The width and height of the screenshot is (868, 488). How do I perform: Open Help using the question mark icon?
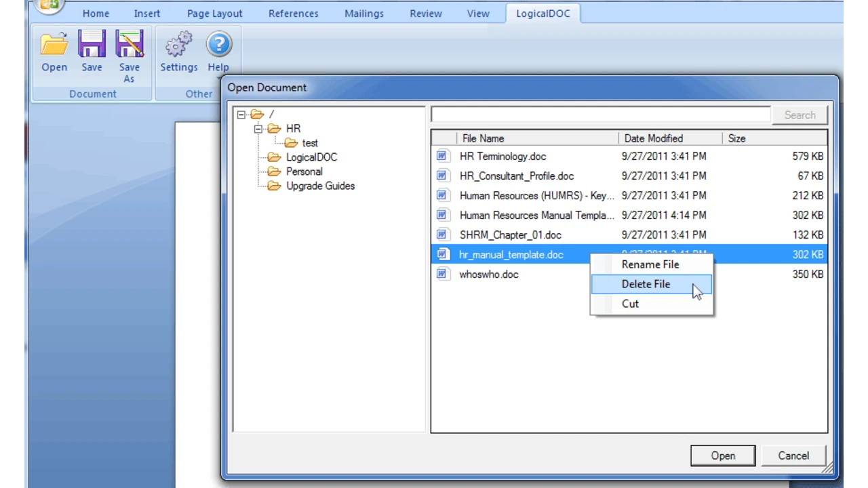coord(218,44)
